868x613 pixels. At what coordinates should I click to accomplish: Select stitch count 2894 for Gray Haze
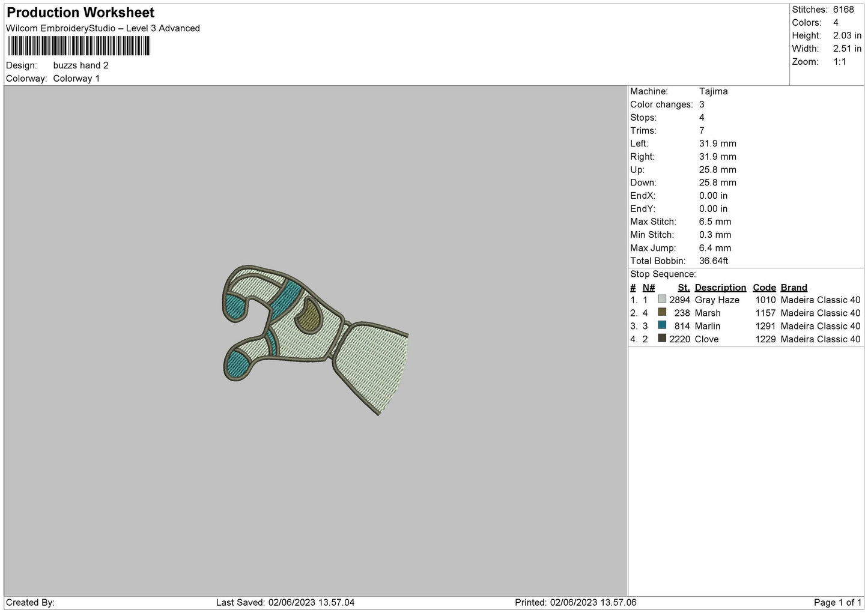680,300
